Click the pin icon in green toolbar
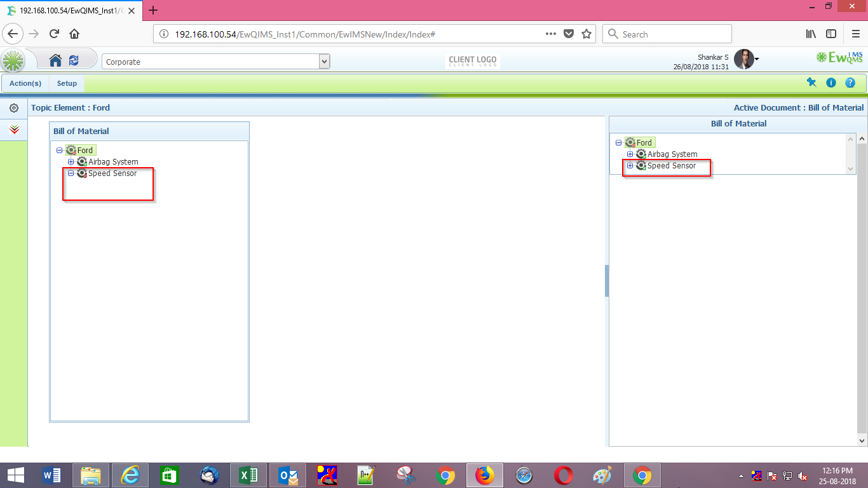The image size is (868, 488). point(811,83)
